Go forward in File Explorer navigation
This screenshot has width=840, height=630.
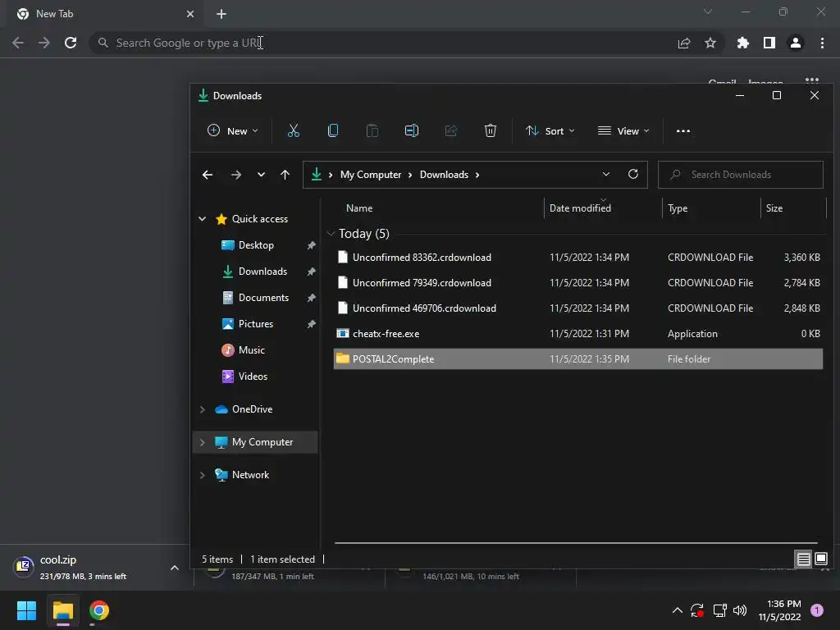click(x=235, y=175)
